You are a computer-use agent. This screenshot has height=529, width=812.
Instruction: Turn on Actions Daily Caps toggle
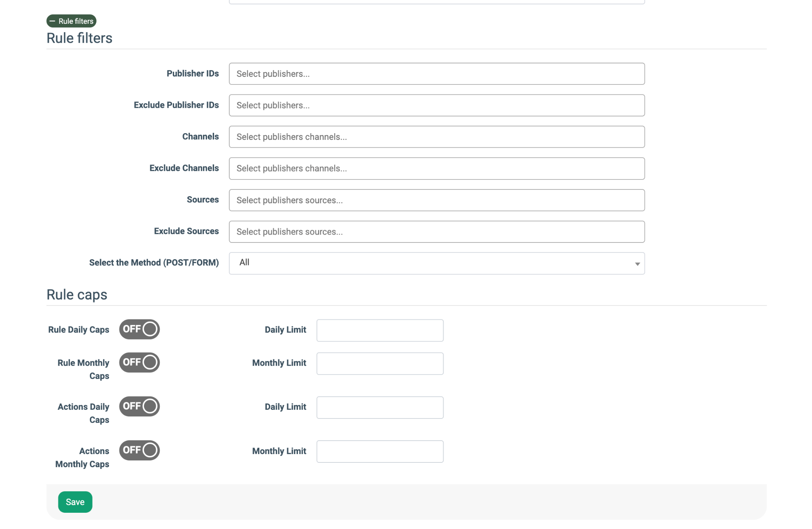tap(139, 407)
